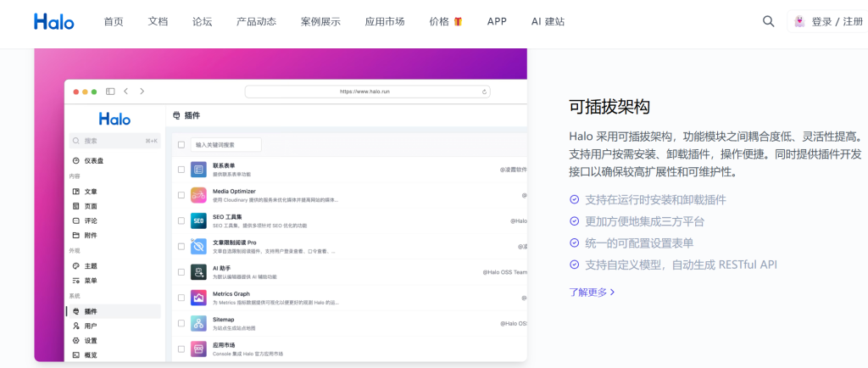
Task: Click the AI 助手 plugin icon
Action: click(x=198, y=272)
